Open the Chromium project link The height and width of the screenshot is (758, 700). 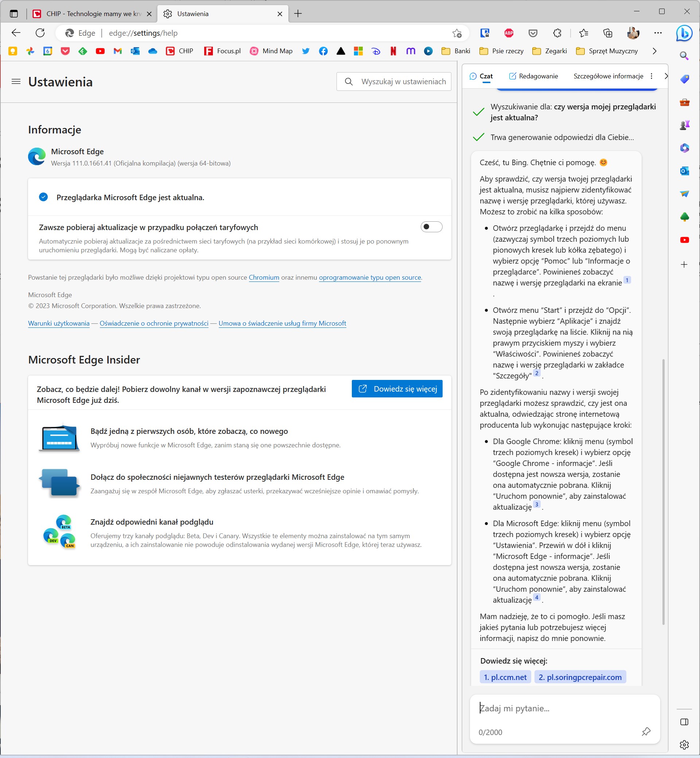264,277
